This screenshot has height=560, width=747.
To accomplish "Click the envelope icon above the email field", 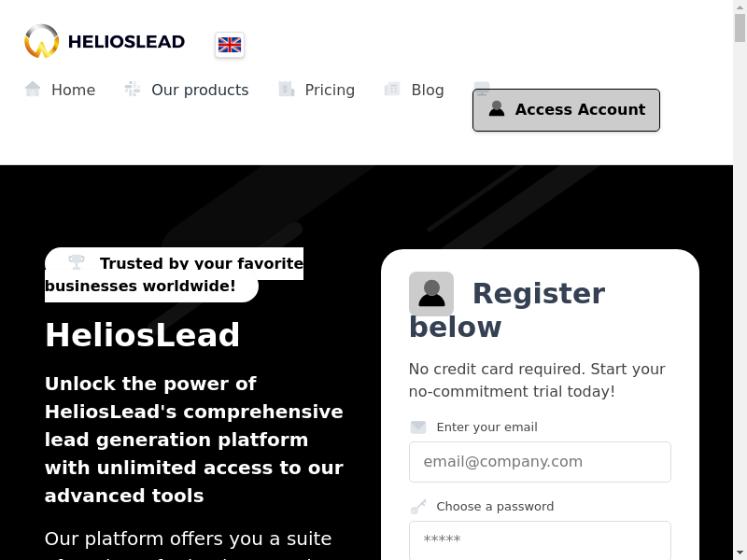I will coord(418,427).
